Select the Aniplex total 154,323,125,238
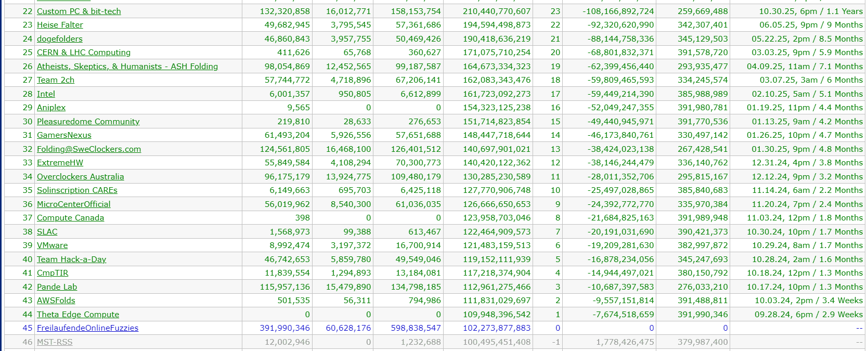The width and height of the screenshot is (868, 351). coord(497,108)
